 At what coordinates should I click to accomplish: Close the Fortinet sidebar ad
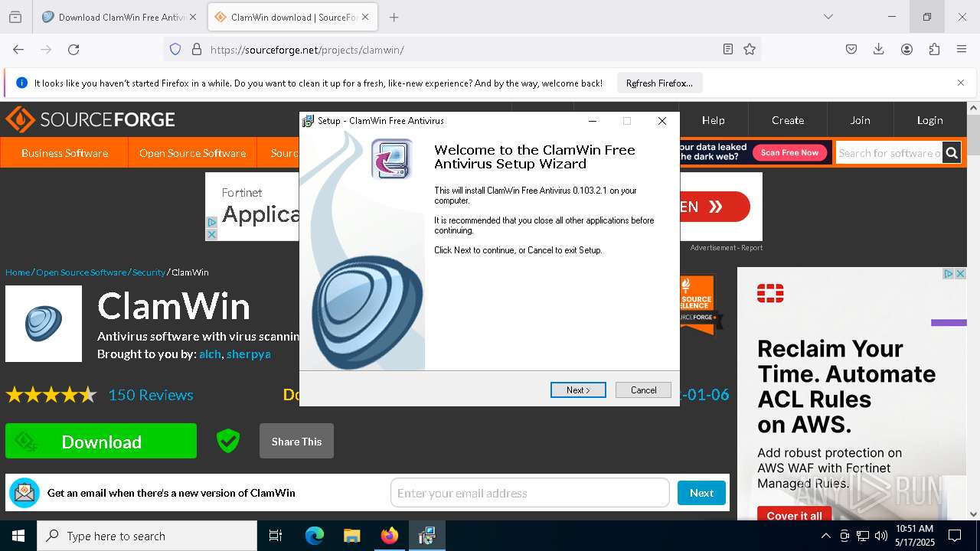(960, 273)
